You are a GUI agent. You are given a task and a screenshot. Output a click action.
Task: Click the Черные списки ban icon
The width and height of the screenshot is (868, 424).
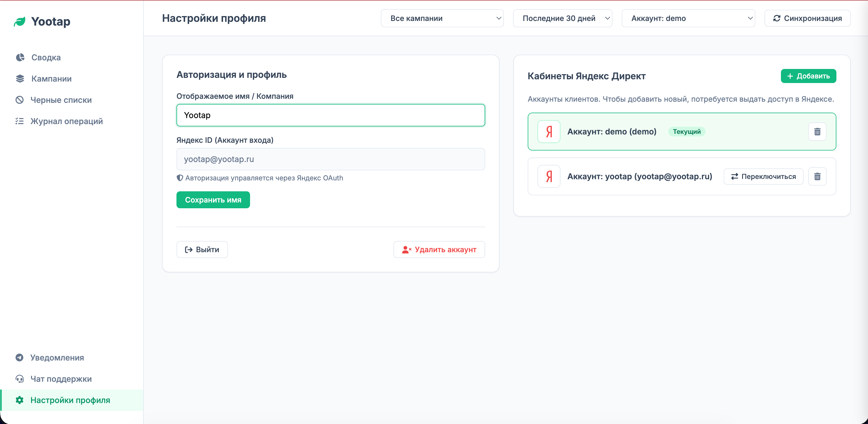coord(20,100)
